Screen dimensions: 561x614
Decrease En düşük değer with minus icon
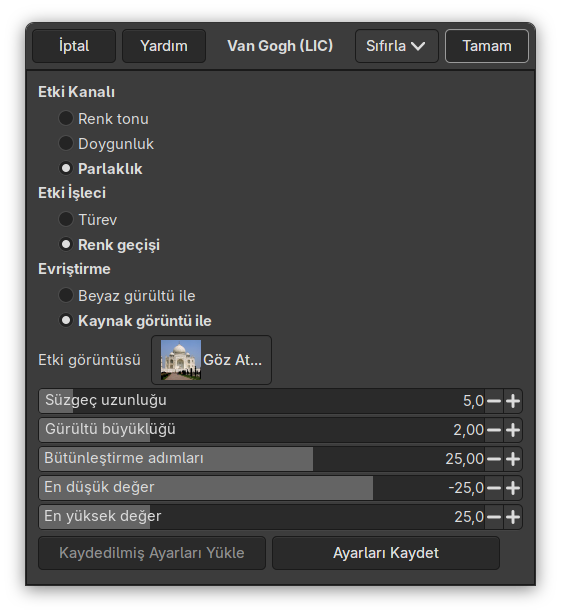[x=494, y=488]
